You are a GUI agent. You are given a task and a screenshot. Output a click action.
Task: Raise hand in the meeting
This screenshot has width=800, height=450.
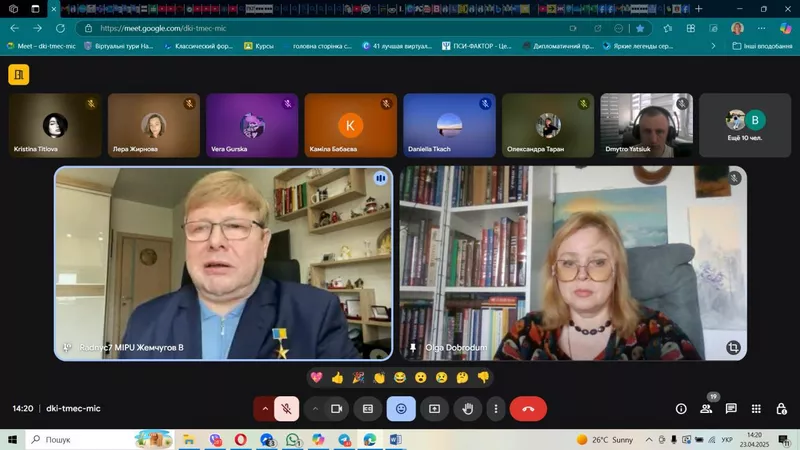[468, 409]
